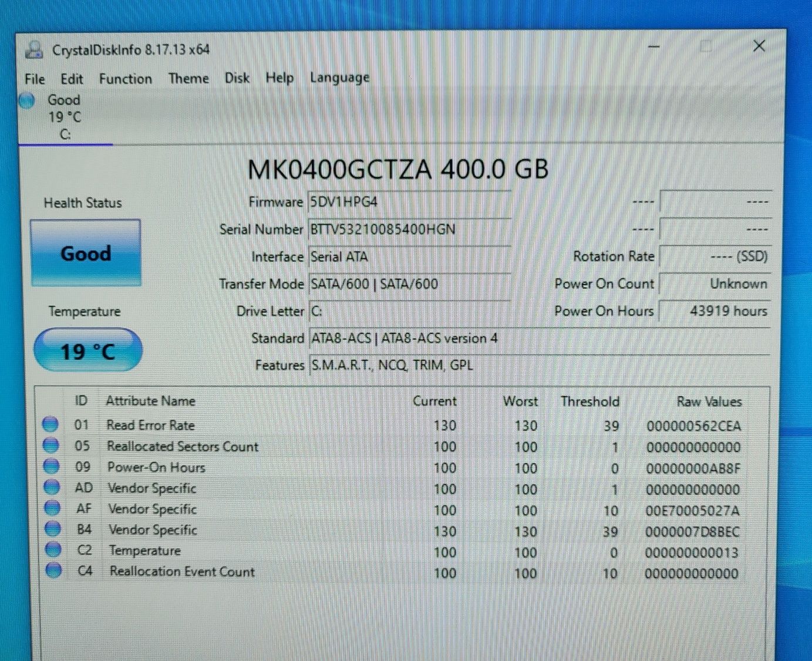Minimize the CrystalDiskInfo window

click(x=654, y=46)
